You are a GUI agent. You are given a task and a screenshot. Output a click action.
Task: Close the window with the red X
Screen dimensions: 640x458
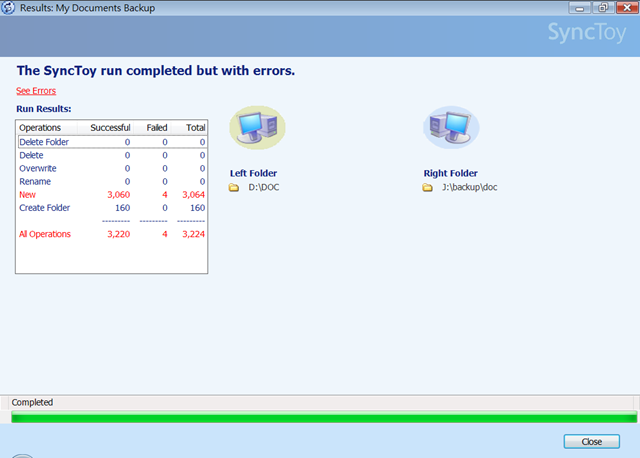point(627,8)
